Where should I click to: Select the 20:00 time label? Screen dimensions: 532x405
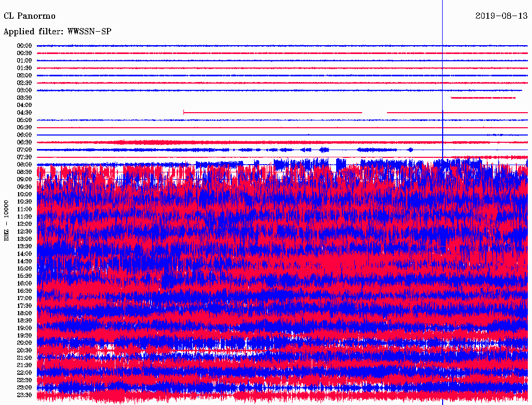(24, 343)
